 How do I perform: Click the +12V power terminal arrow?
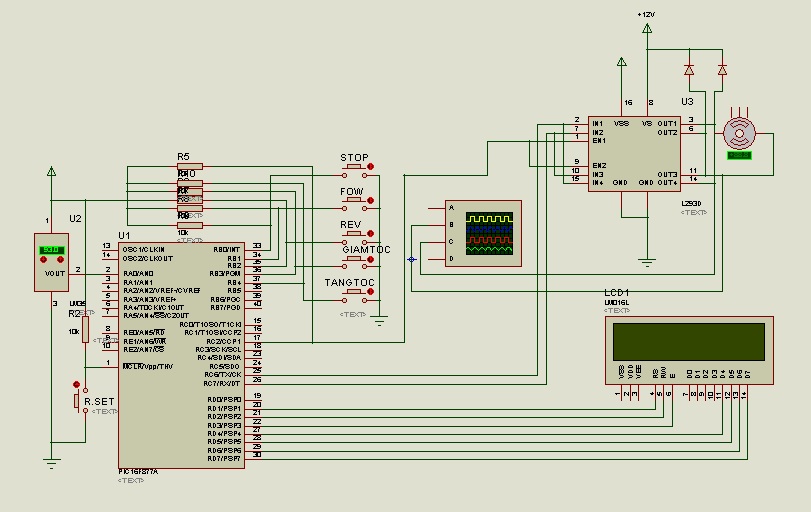coord(647,28)
